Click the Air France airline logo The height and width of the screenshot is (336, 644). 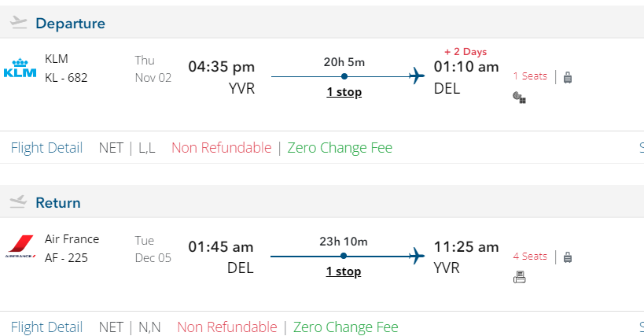(20, 246)
